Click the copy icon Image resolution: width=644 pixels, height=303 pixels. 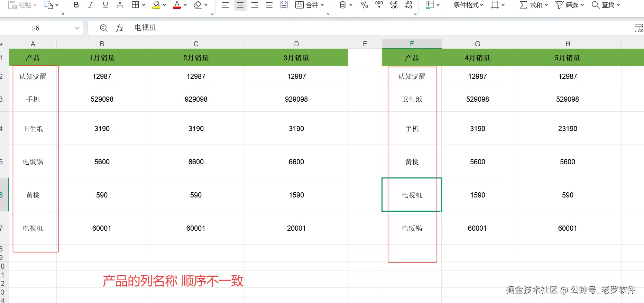[x=49, y=5]
